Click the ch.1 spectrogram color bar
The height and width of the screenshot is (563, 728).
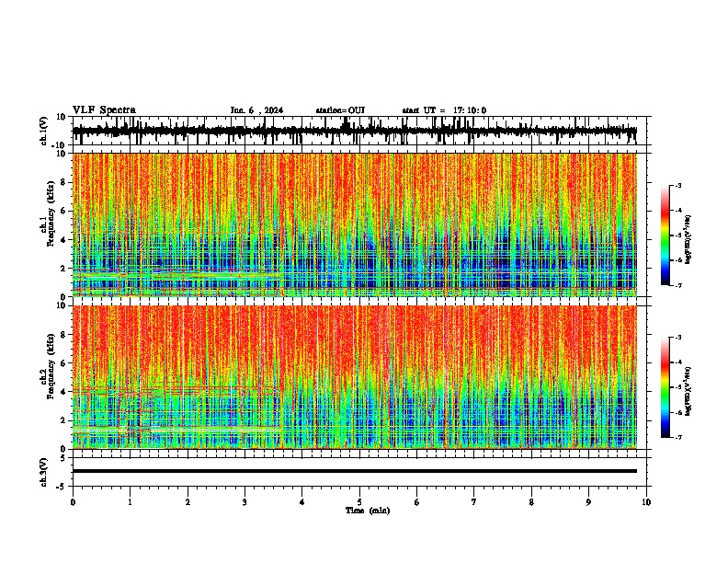pyautogui.click(x=665, y=236)
